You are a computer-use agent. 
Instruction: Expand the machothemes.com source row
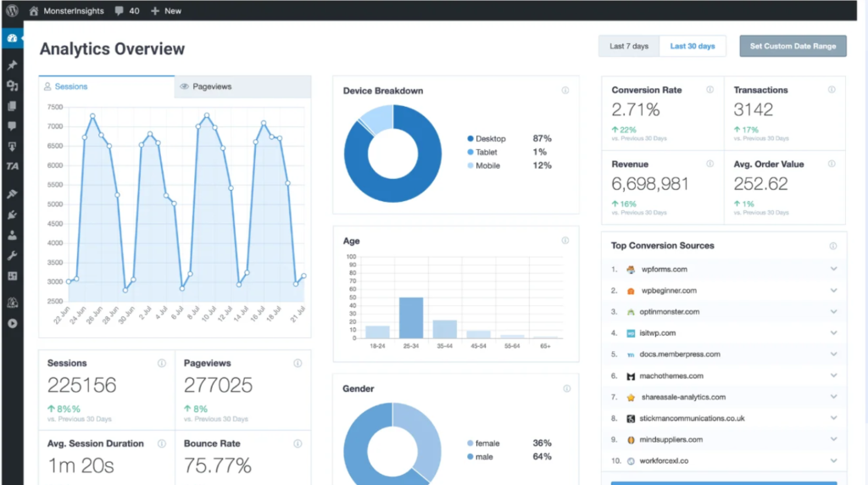point(834,376)
